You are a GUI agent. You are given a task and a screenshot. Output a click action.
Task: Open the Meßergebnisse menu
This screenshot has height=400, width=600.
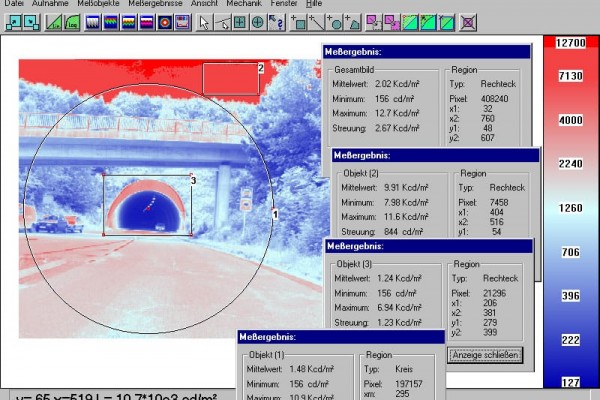click(x=155, y=3)
